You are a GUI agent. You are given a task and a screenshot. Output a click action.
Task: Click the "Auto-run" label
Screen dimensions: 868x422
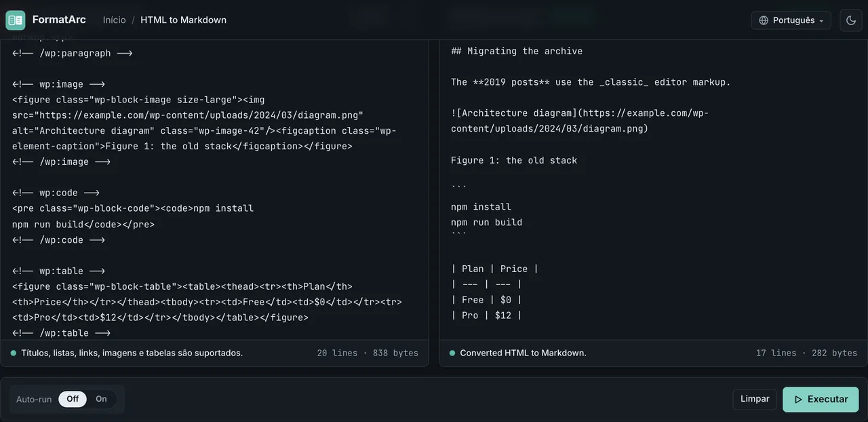pyautogui.click(x=34, y=399)
